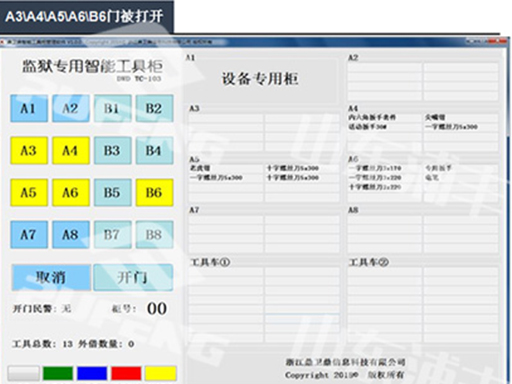Select cabinet door B8 button
The image size is (512, 384).
pos(154,234)
